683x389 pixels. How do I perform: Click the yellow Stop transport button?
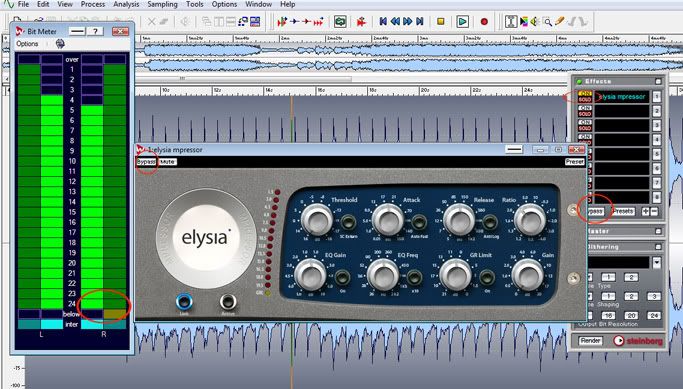(x=440, y=21)
